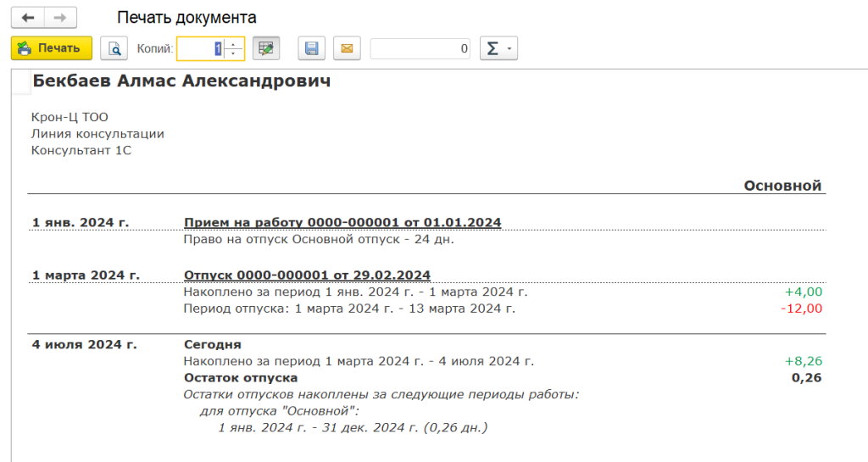Increase copies count with up arrow
868x462 pixels.
pyautogui.click(x=235, y=43)
